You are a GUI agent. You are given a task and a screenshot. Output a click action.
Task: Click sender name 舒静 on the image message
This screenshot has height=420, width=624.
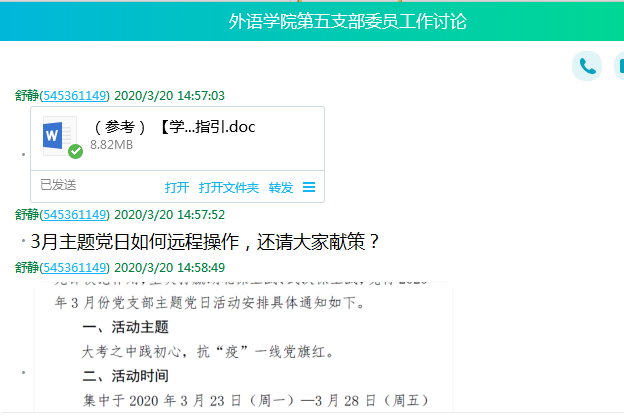pos(26,267)
